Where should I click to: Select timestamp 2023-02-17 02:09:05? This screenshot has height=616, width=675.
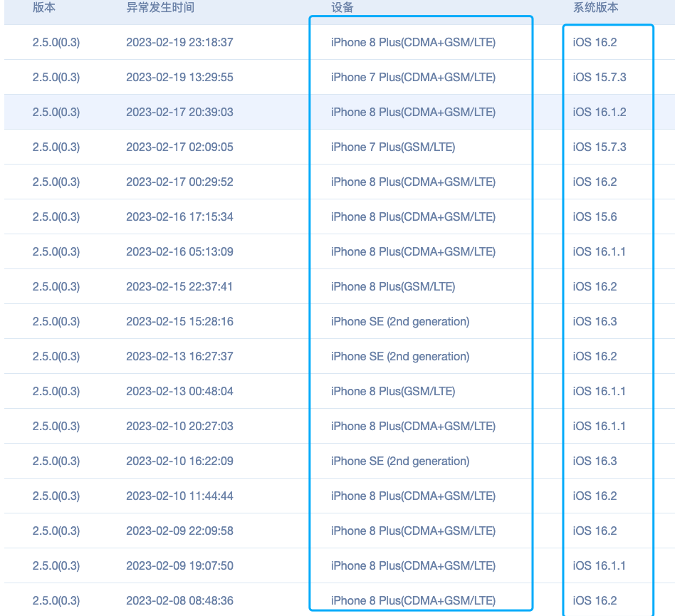179,147
